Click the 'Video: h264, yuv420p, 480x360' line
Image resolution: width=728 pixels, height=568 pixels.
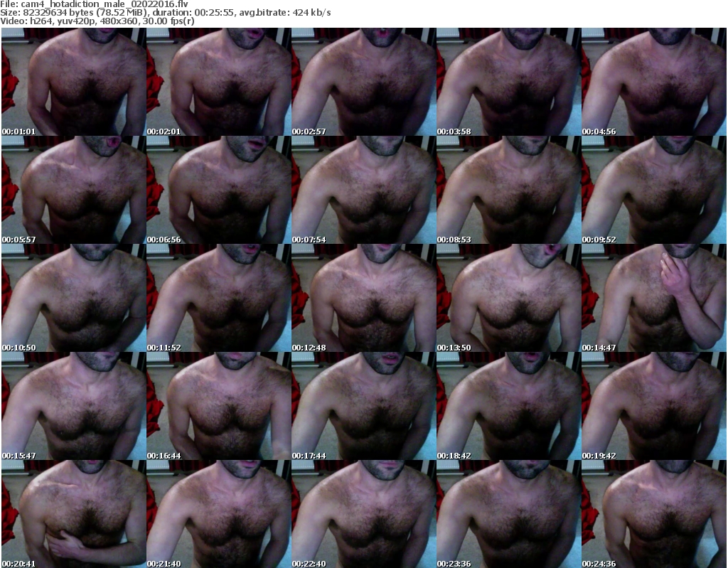coord(97,21)
